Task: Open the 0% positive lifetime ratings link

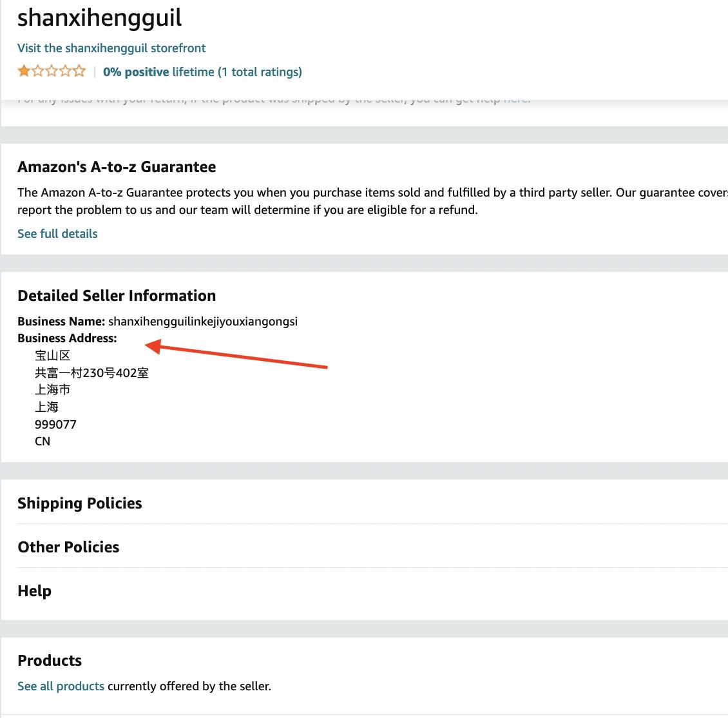Action: (202, 72)
